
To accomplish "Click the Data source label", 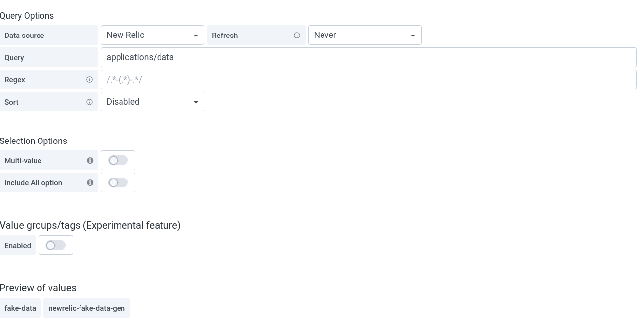I will click(24, 36).
